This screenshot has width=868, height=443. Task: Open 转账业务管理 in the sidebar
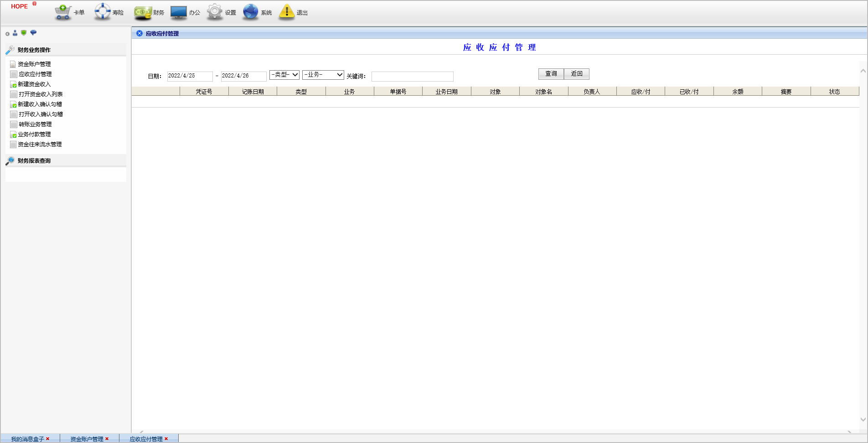tap(35, 124)
